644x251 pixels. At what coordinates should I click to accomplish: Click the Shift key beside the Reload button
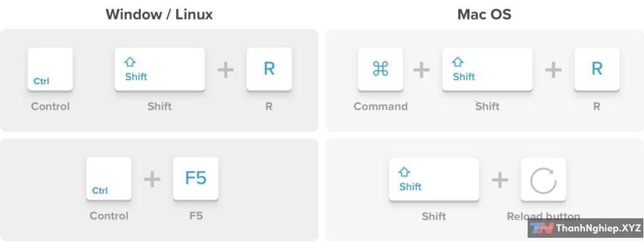(434, 180)
